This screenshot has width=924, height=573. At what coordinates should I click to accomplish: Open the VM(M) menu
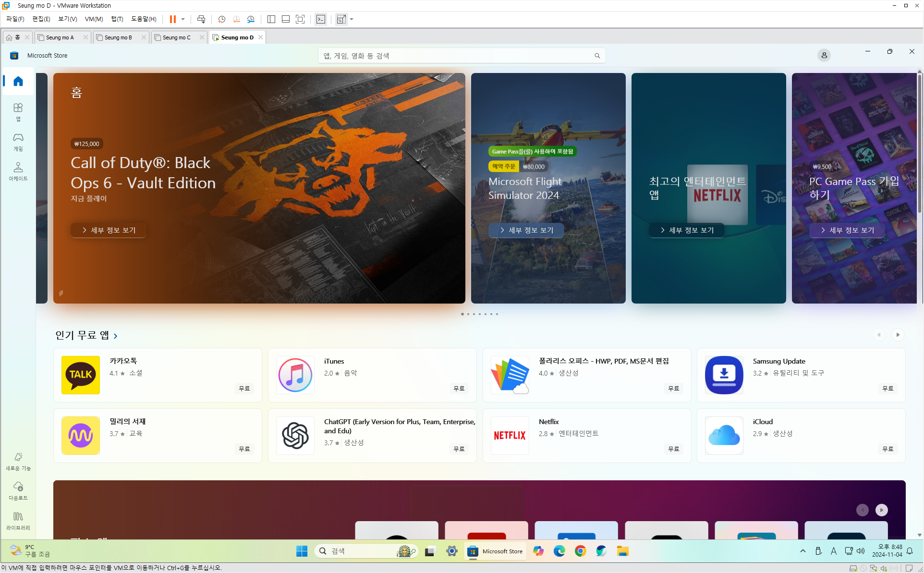(x=94, y=19)
